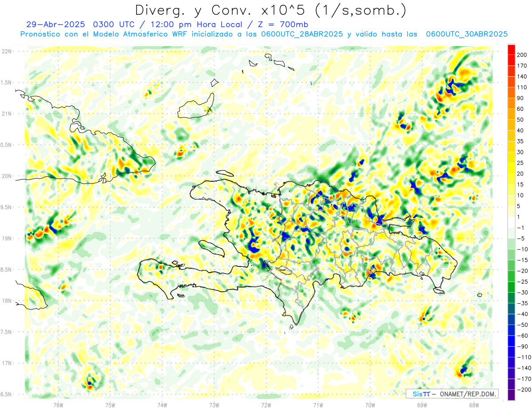Click the white swatch between 1 and -1
This screenshot has width=532, height=411.
(x=511, y=222)
